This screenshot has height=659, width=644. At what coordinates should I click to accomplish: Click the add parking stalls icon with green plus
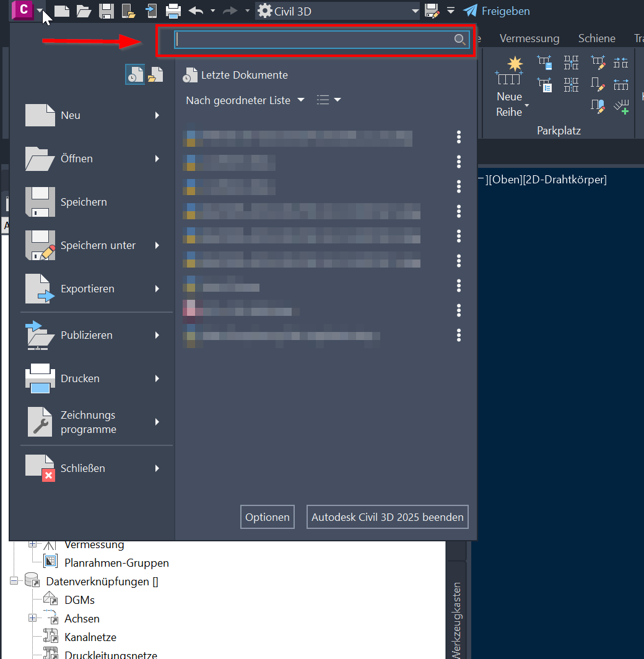pos(621,107)
